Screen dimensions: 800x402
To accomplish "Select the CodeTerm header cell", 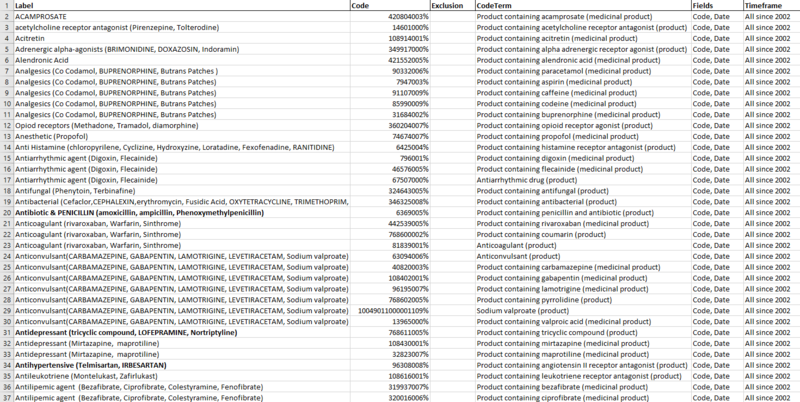I will click(583, 6).
